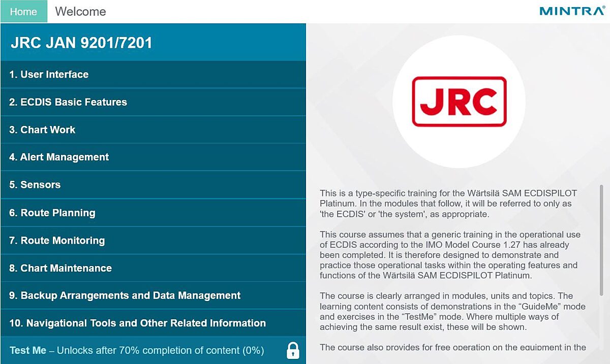Open module 2. ECDIS Basic Features
This screenshot has width=610, height=364.
click(x=152, y=102)
